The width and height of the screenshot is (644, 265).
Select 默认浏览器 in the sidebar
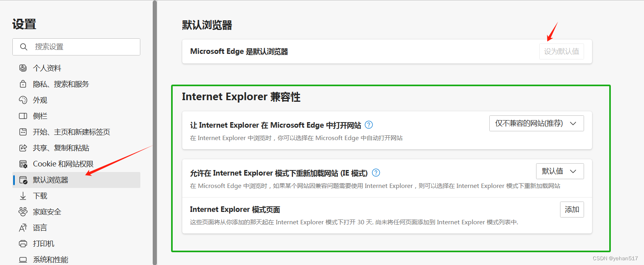click(77, 180)
